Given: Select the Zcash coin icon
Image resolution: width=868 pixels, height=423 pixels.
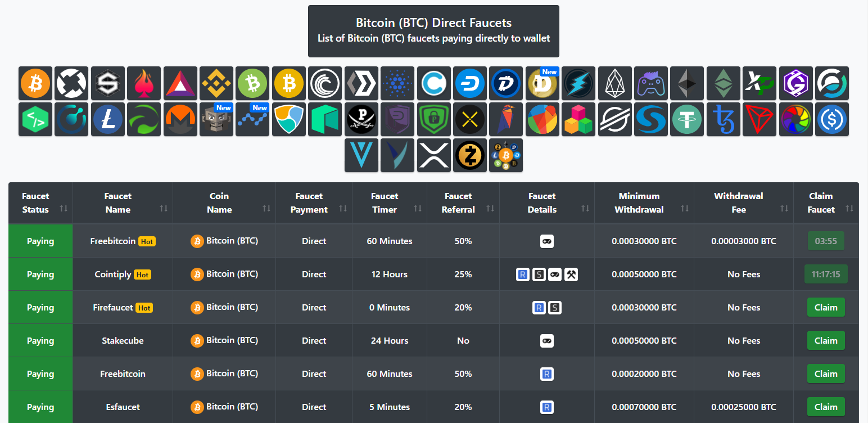Looking at the screenshot, I should click(470, 155).
